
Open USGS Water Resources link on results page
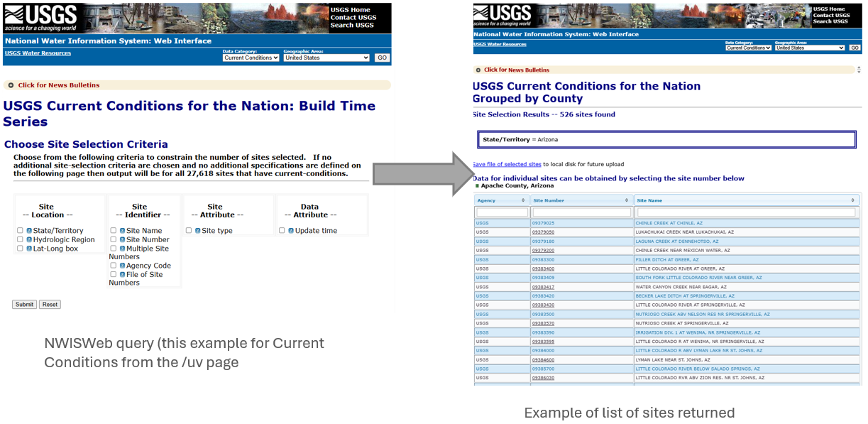tap(500, 44)
